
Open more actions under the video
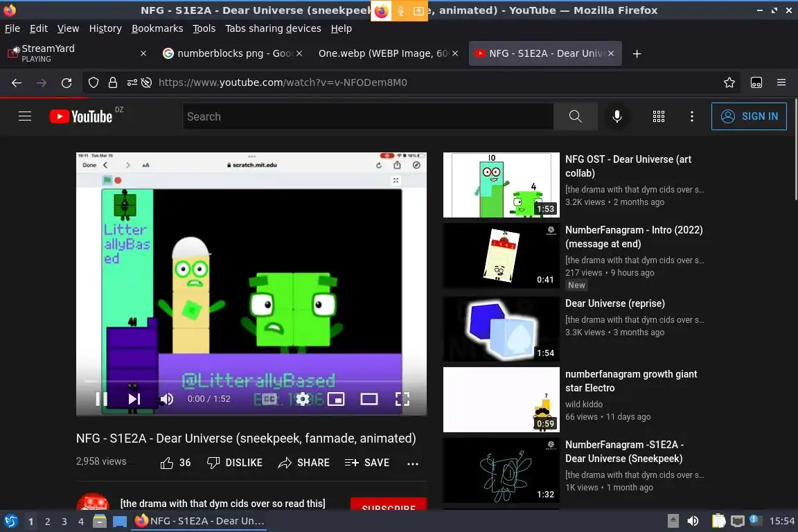pyautogui.click(x=413, y=463)
